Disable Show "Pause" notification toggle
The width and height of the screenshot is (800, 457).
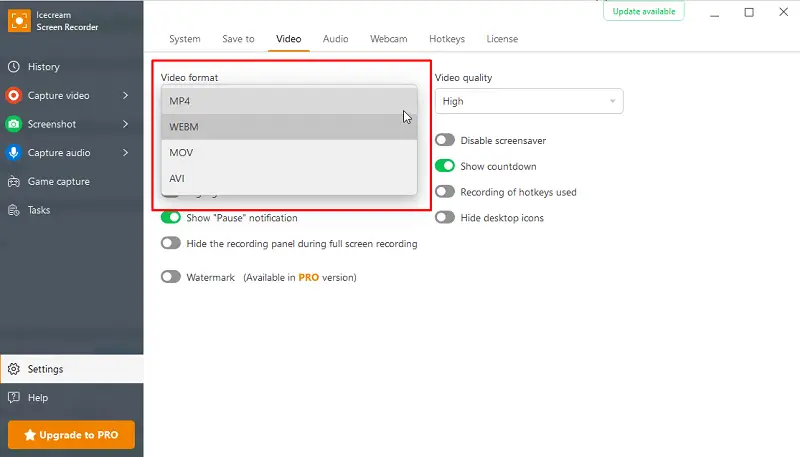[x=171, y=217]
